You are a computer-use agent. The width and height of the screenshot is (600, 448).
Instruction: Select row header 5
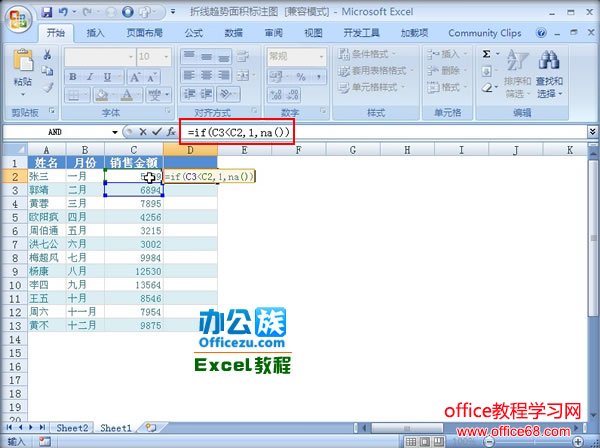pyautogui.click(x=15, y=217)
